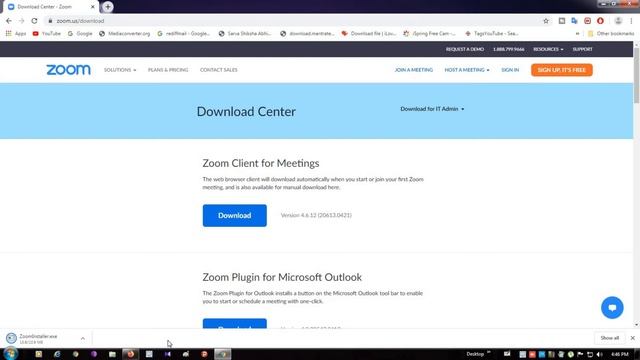Image resolution: width=640 pixels, height=360 pixels.
Task: Bookmark this page with the star icon
Action: pyautogui.click(x=546, y=21)
